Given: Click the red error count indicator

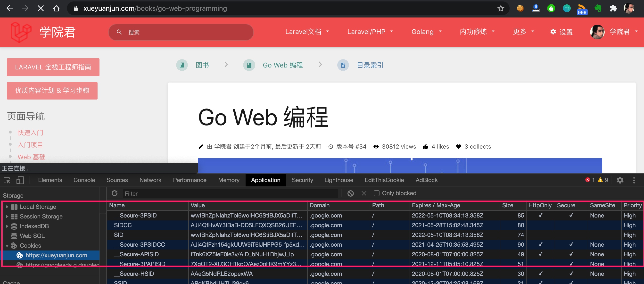Looking at the screenshot, I should [x=590, y=180].
